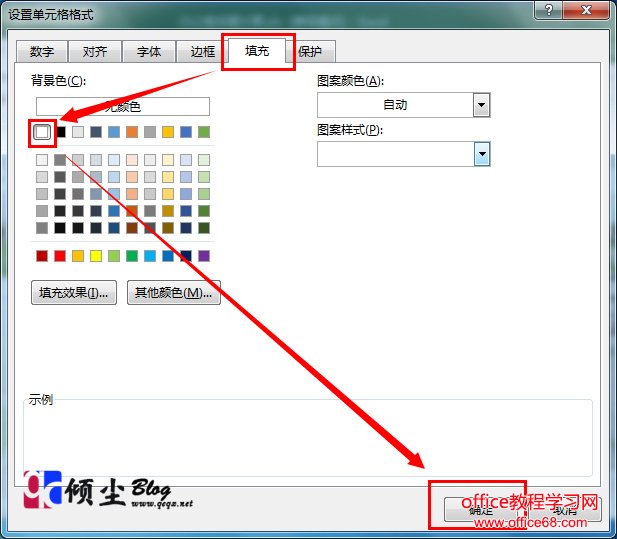Choose yellow in the standard colors row
Viewport: 617px width, 539px height.
pos(96,256)
